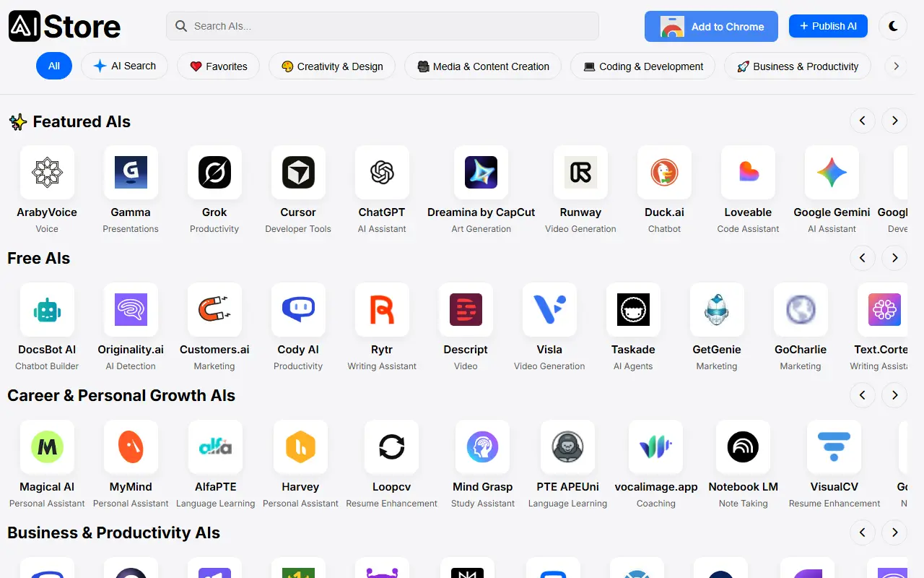Show previous Free AIs items

[862, 258]
